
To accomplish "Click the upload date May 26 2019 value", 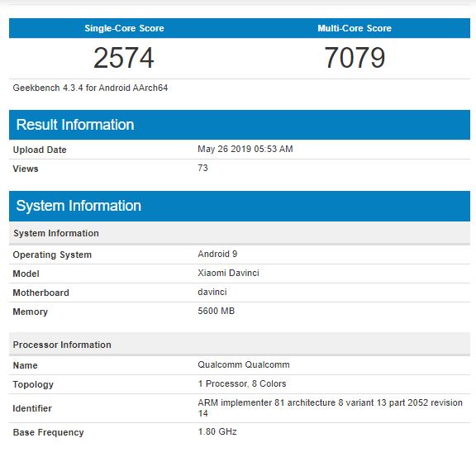I will tap(245, 149).
